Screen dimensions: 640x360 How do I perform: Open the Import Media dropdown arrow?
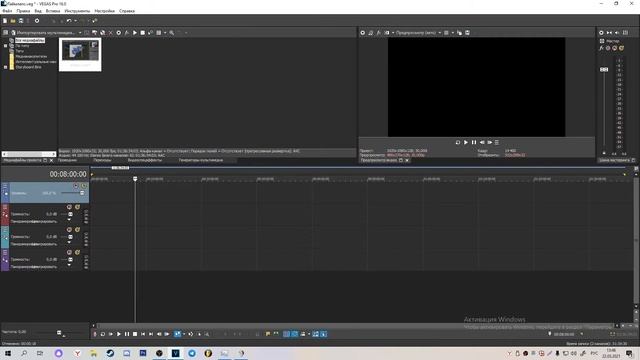[x=80, y=33]
